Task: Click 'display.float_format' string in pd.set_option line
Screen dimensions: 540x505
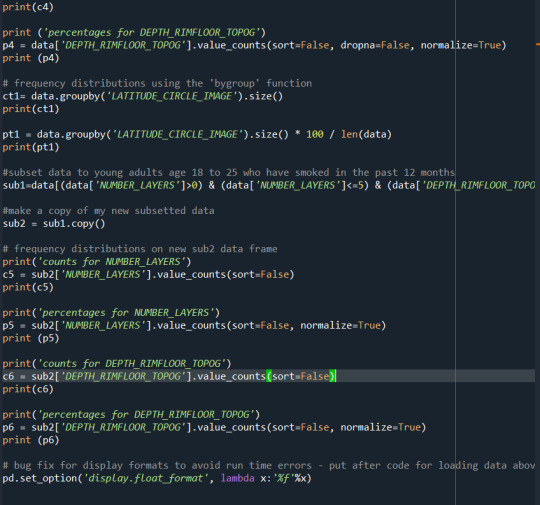Action: click(146, 478)
